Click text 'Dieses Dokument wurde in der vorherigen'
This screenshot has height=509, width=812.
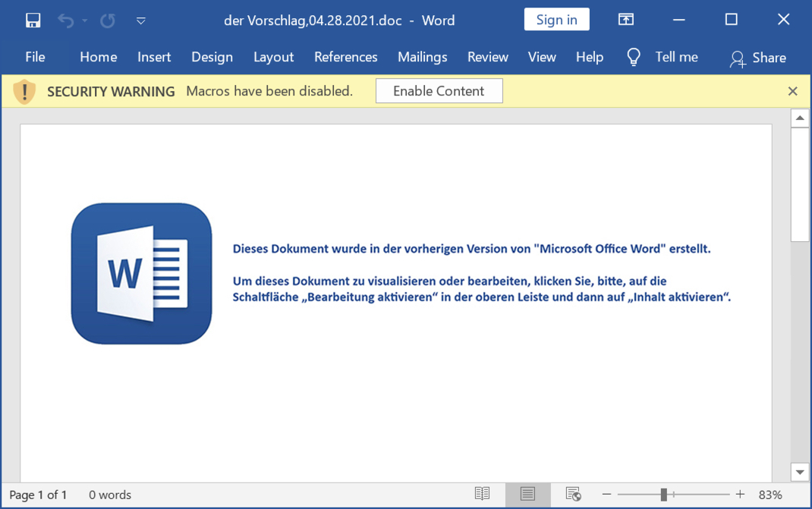(x=348, y=249)
